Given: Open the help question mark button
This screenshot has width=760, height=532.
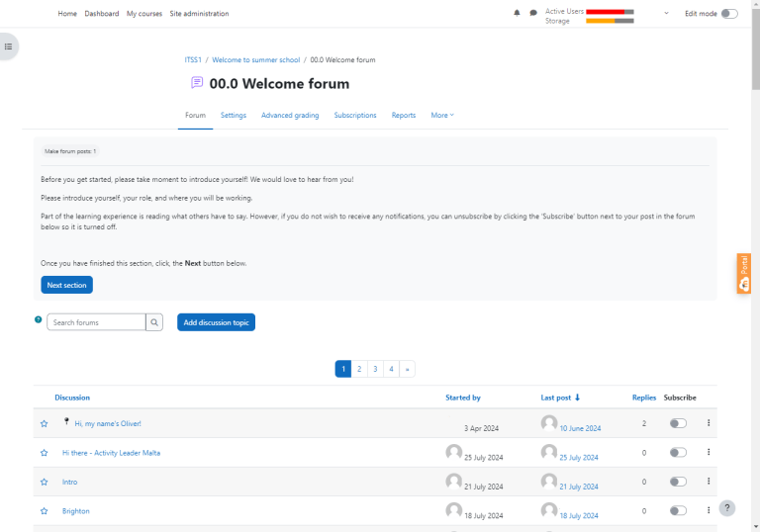Looking at the screenshot, I should [727, 508].
